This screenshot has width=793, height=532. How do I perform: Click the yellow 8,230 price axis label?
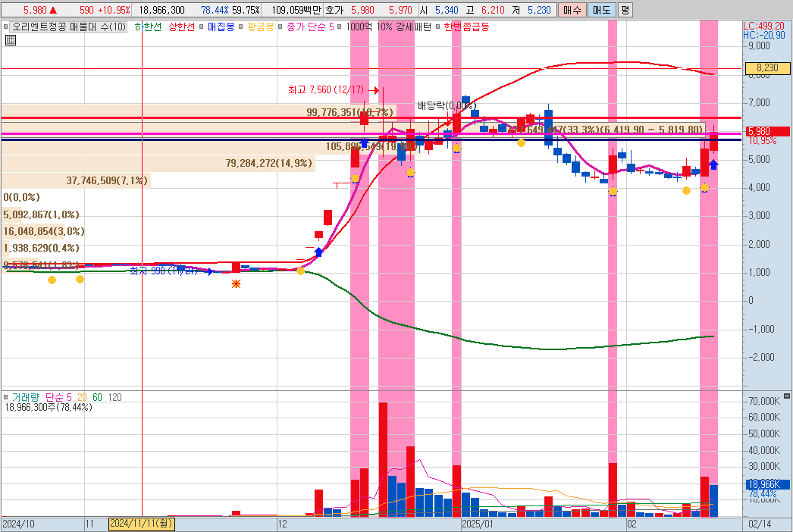coord(767,67)
